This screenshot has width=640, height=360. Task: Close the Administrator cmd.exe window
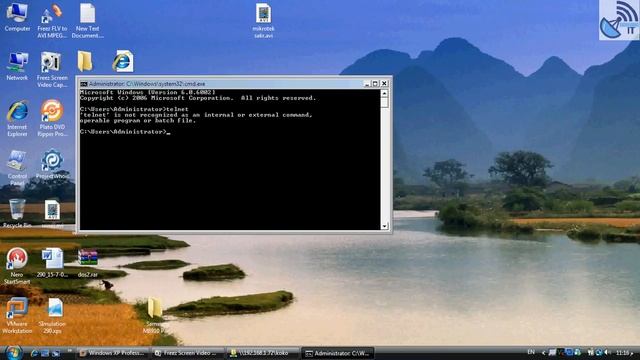[384, 84]
